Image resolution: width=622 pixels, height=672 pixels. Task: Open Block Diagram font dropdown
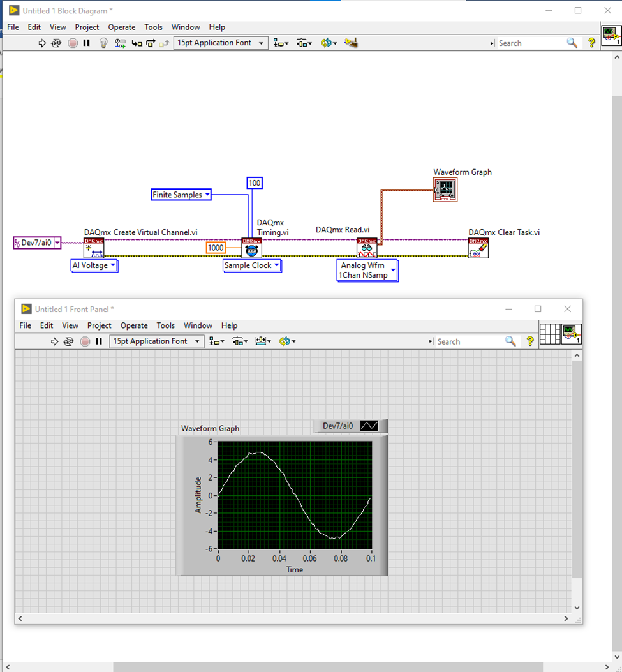221,43
